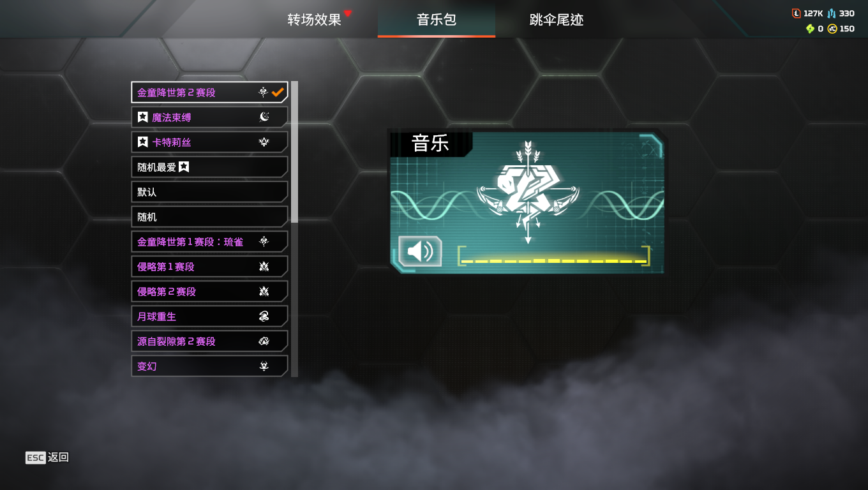Click the speaker icon in music preview
The width and height of the screenshot is (868, 490).
click(x=420, y=251)
